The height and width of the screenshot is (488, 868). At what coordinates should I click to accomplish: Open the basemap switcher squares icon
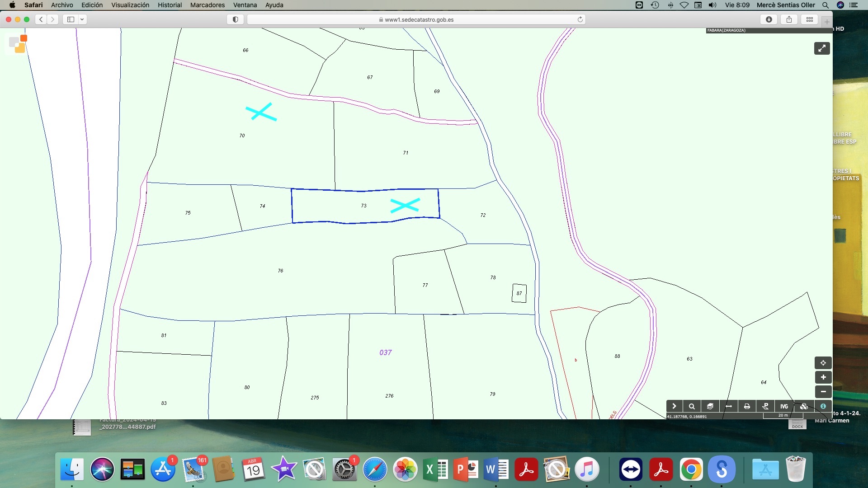pyautogui.click(x=18, y=44)
